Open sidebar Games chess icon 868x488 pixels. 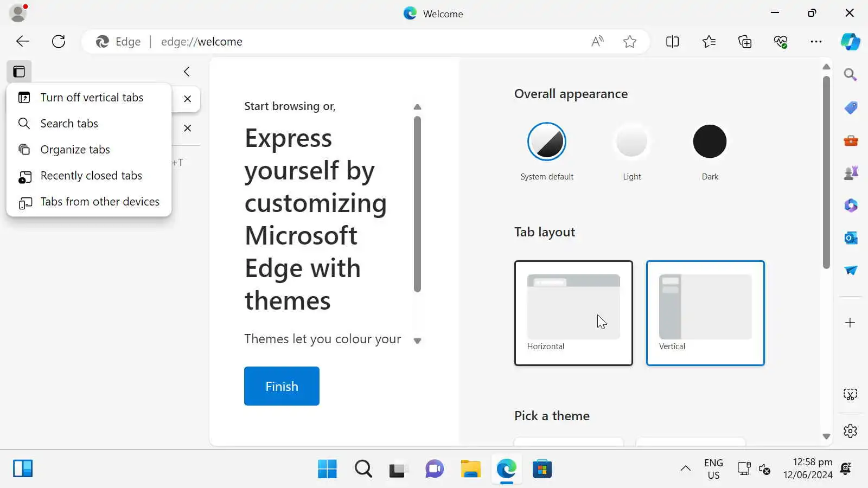851,173
